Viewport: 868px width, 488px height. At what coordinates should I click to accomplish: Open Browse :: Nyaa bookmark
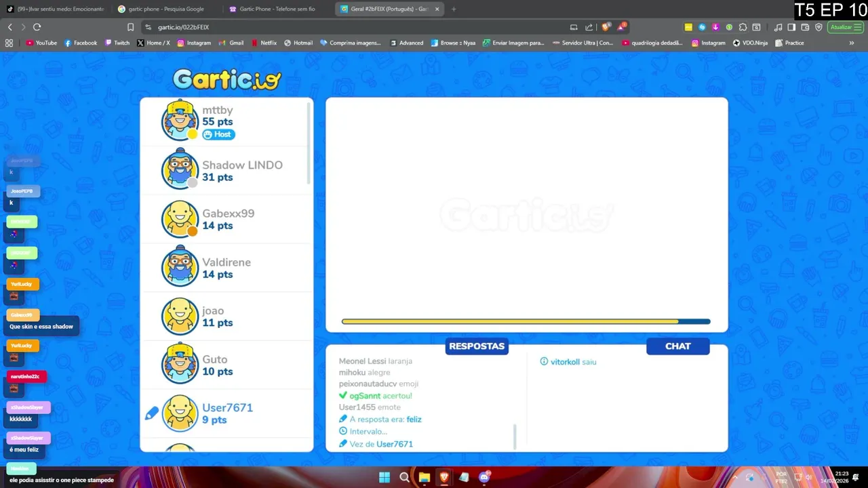click(x=453, y=43)
